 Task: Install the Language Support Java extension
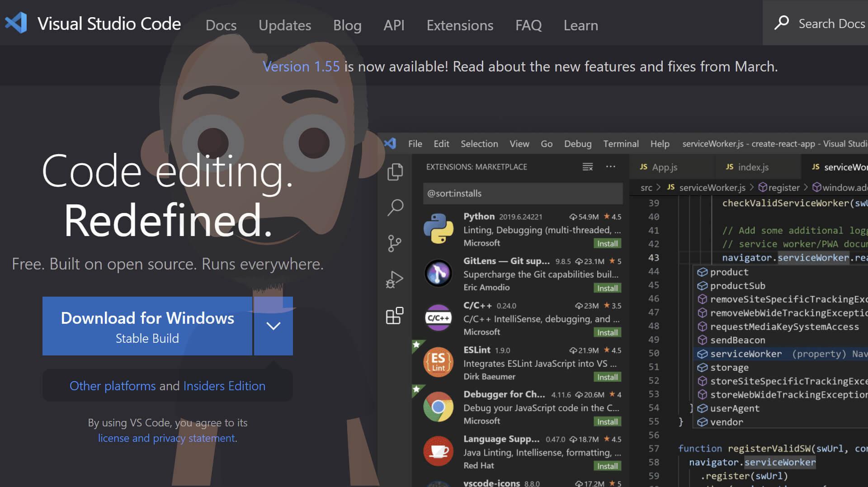tap(607, 466)
